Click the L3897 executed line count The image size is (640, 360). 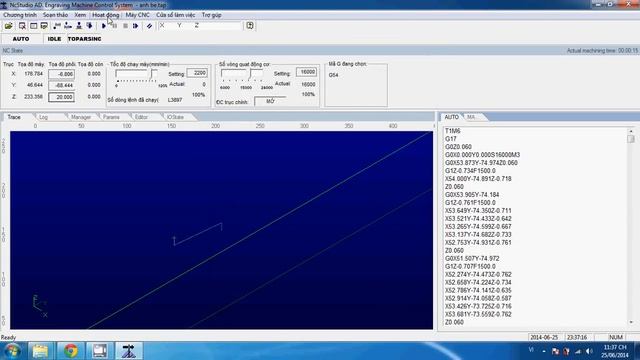[175, 100]
